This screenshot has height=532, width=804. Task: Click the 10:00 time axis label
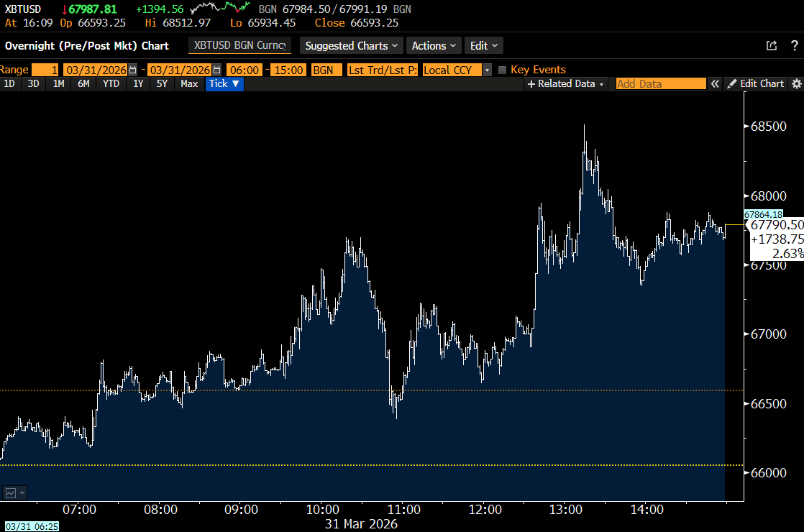[322, 510]
